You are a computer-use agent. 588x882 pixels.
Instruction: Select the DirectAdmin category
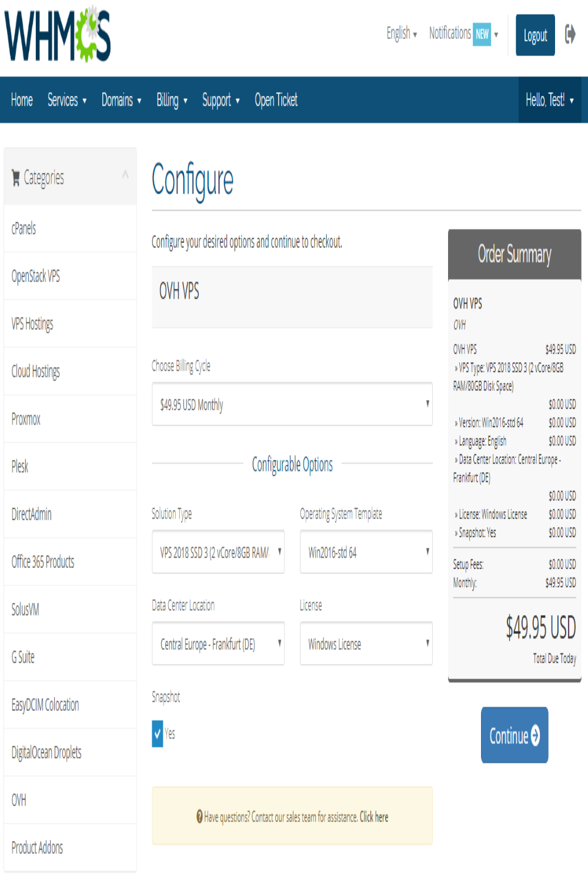click(70, 514)
